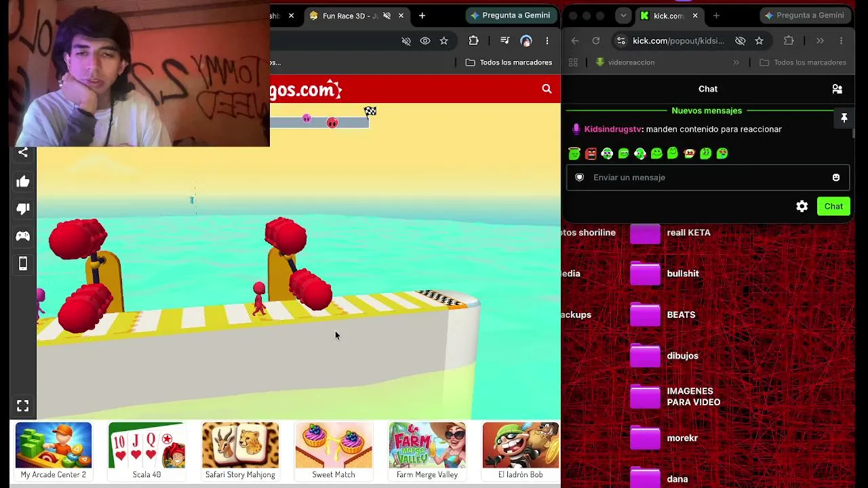Click the kick.com address bar URL
This screenshot has height=488, width=868.
[x=678, y=41]
